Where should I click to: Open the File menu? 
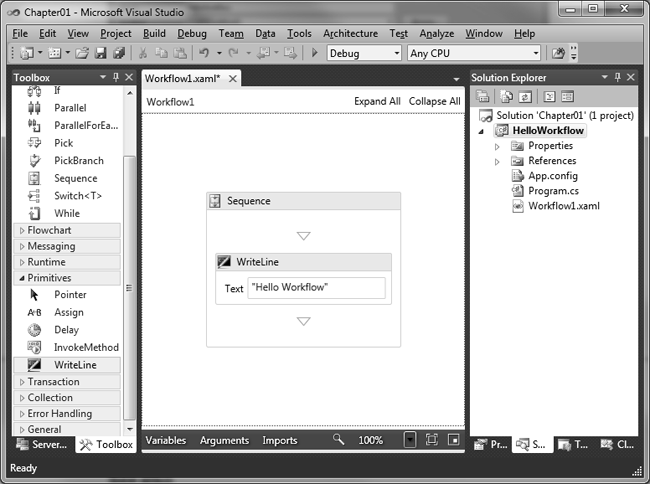(20, 34)
